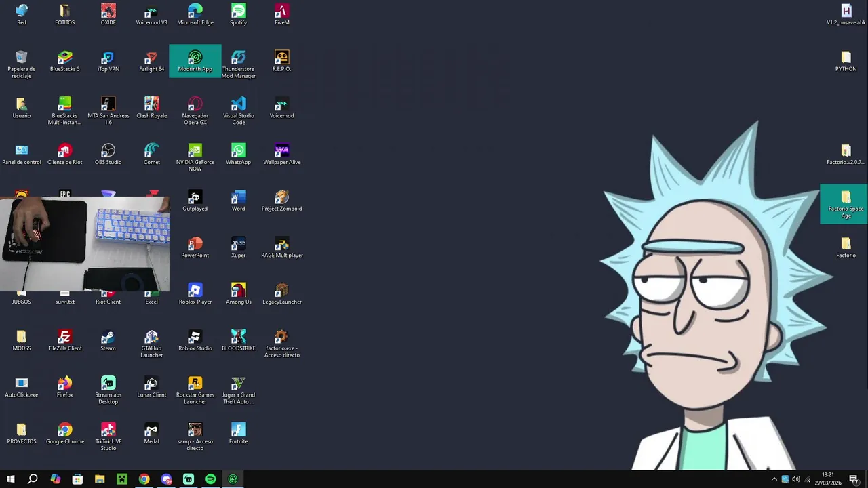Open Jugar a Grand Theft Auto shortcut
The height and width of the screenshot is (488, 868).
point(239,391)
